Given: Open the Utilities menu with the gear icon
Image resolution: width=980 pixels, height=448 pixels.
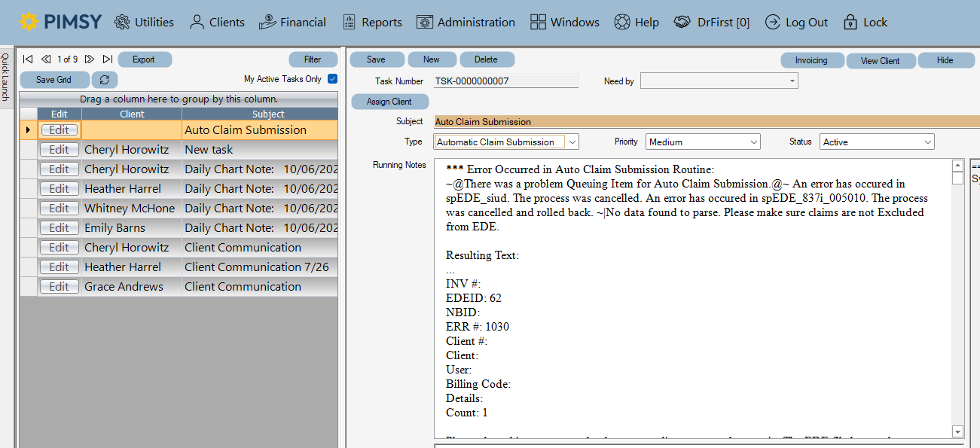Looking at the screenshot, I should click(144, 22).
